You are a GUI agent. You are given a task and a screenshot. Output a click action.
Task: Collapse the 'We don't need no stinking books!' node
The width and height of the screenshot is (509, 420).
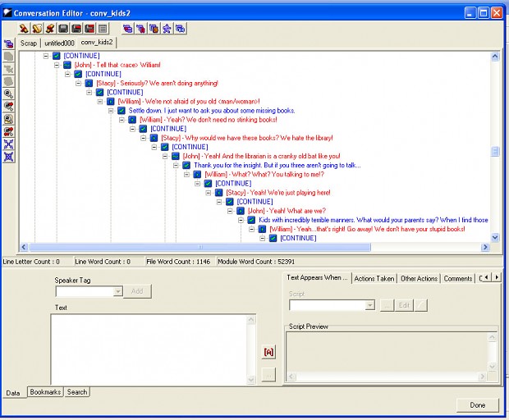click(122, 120)
